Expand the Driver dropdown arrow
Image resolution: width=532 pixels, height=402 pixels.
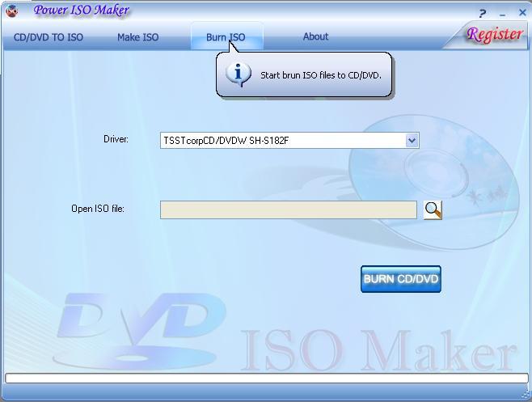click(x=412, y=140)
